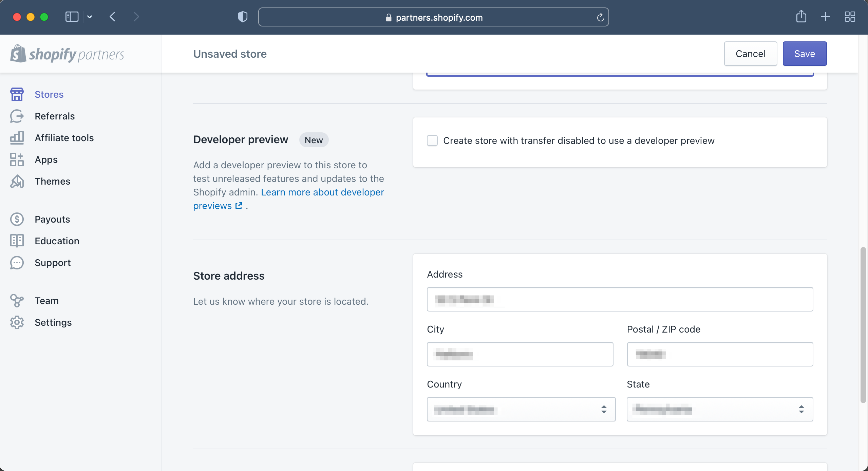Reload the page with the refresh icon
868x471 pixels.
[x=600, y=17]
